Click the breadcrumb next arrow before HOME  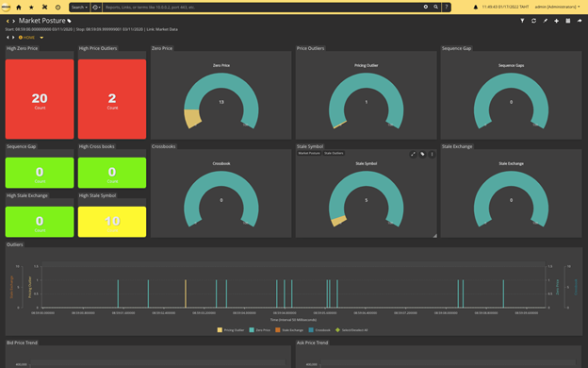pyautogui.click(x=13, y=37)
